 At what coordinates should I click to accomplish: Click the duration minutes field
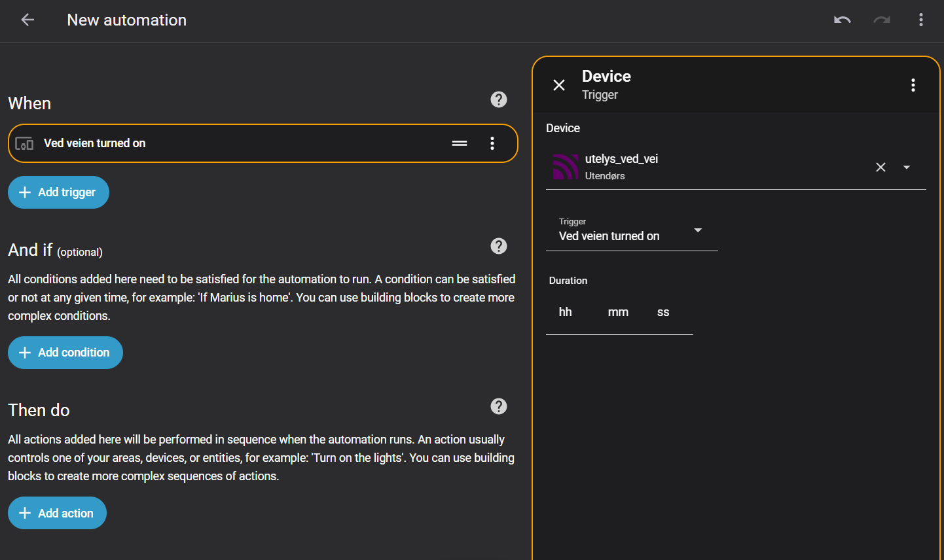tap(618, 313)
